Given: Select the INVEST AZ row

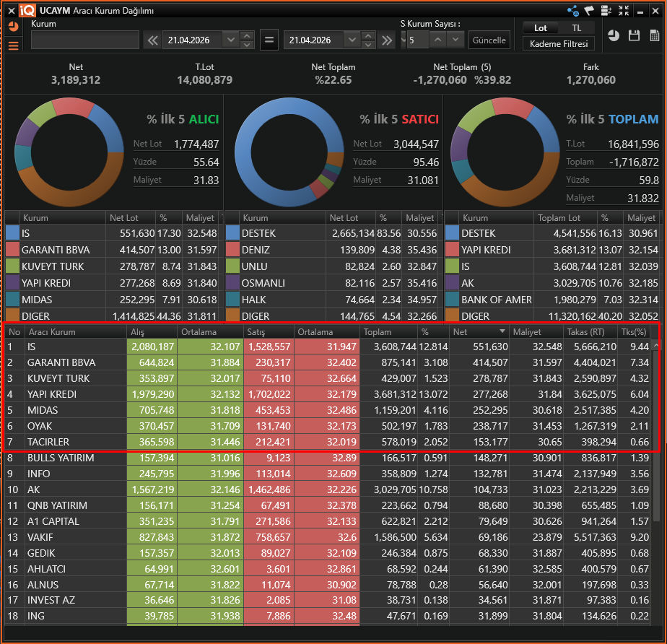Looking at the screenshot, I should point(328,600).
